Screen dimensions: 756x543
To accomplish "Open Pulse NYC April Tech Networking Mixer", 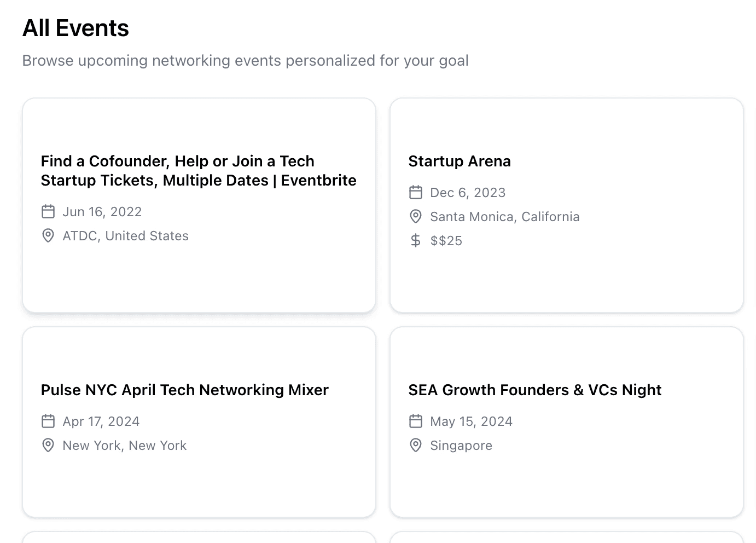I will click(x=184, y=390).
